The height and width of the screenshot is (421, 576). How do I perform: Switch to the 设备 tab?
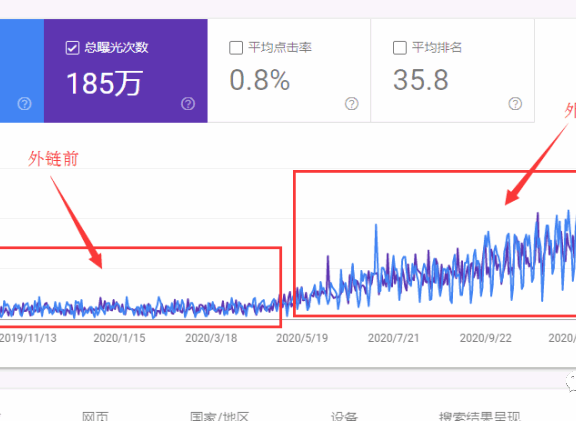[x=344, y=416]
